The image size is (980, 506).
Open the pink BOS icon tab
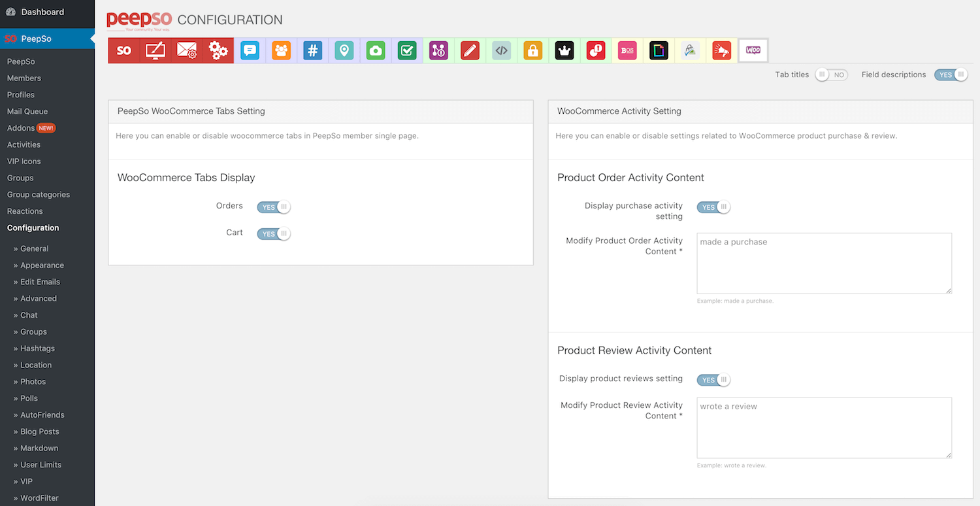click(x=627, y=50)
